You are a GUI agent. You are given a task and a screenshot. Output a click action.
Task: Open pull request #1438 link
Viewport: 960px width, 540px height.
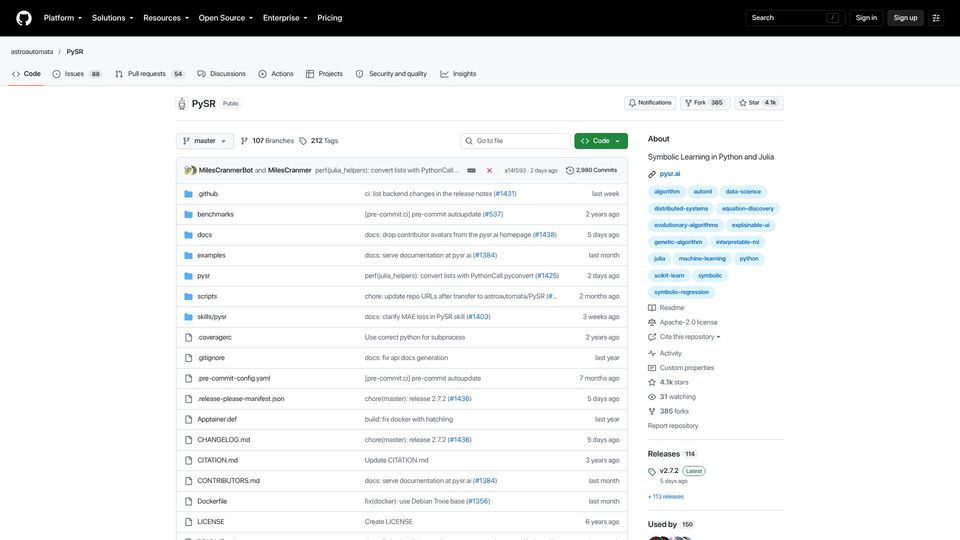click(545, 234)
